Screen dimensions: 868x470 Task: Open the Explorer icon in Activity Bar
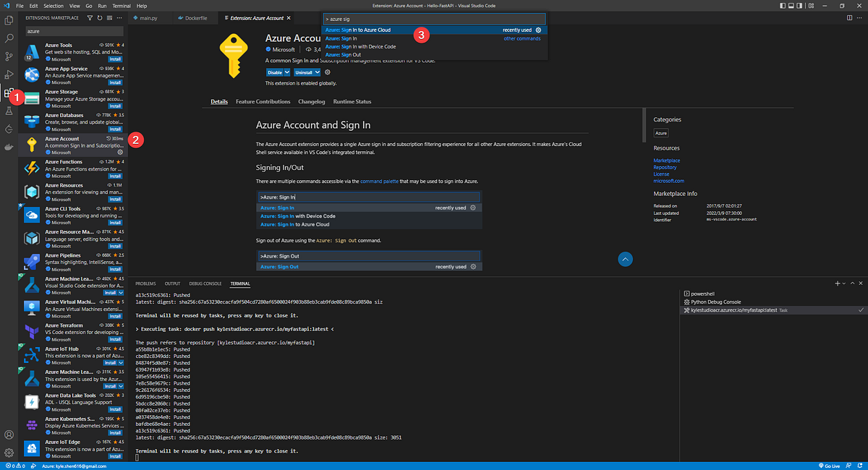pyautogui.click(x=9, y=20)
